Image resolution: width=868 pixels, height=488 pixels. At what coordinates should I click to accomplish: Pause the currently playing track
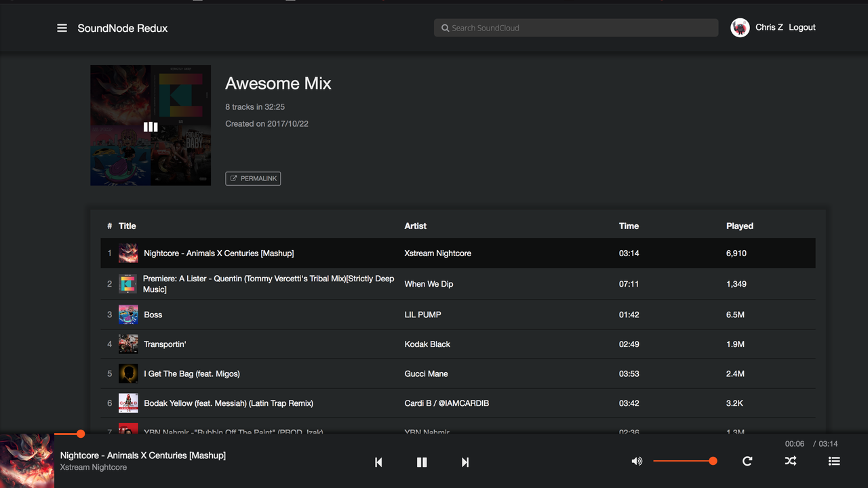click(x=421, y=462)
